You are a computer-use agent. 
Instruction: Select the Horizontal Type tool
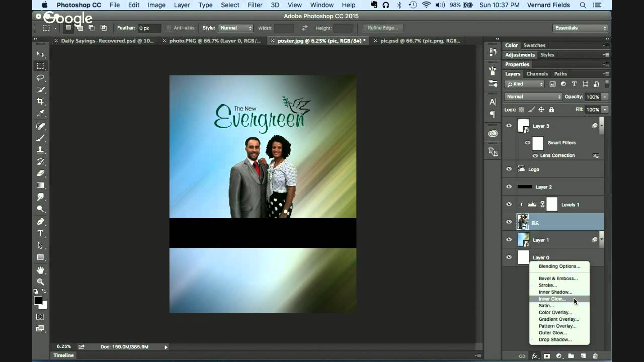coord(40,234)
